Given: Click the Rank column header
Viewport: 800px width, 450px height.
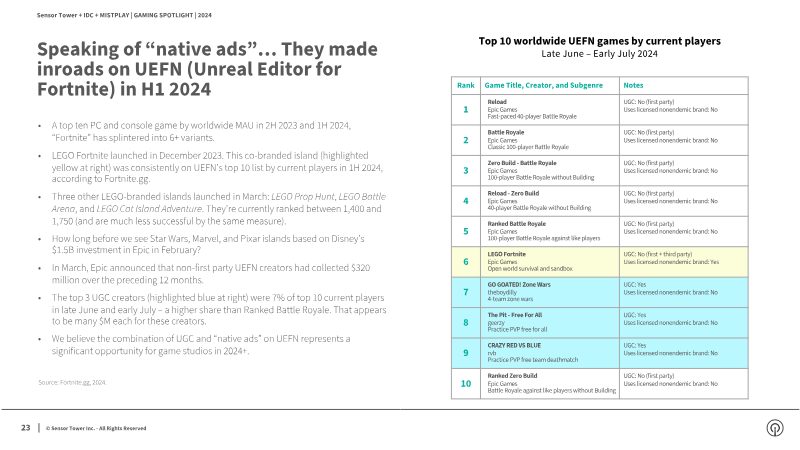Looking at the screenshot, I should [465, 85].
